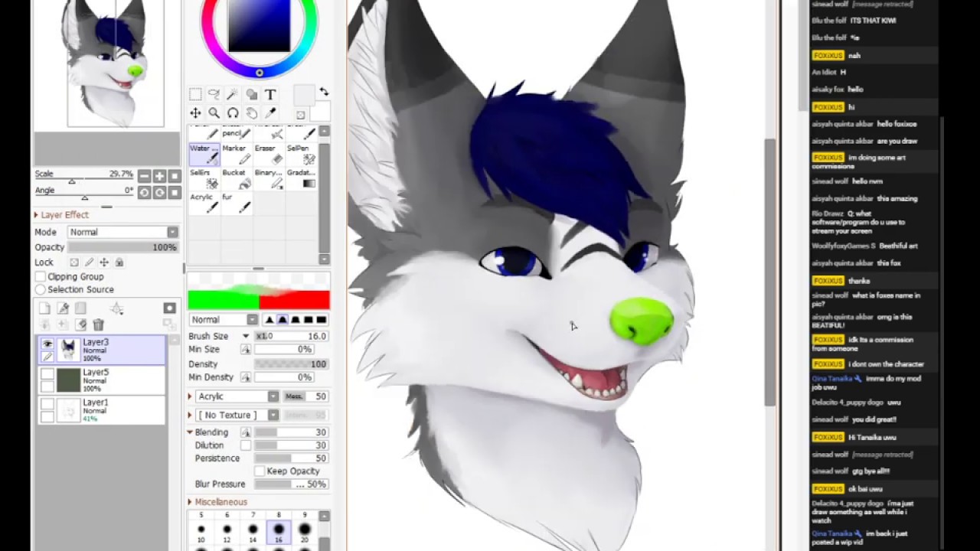Viewport: 980px width, 551px height.
Task: Rotate canvas clockwise button
Action: [x=159, y=192]
